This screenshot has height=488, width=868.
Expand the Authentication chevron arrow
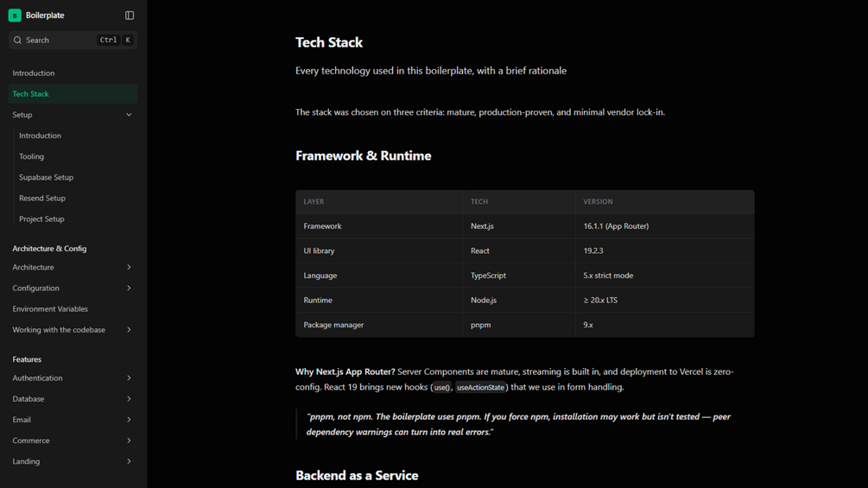pyautogui.click(x=129, y=378)
